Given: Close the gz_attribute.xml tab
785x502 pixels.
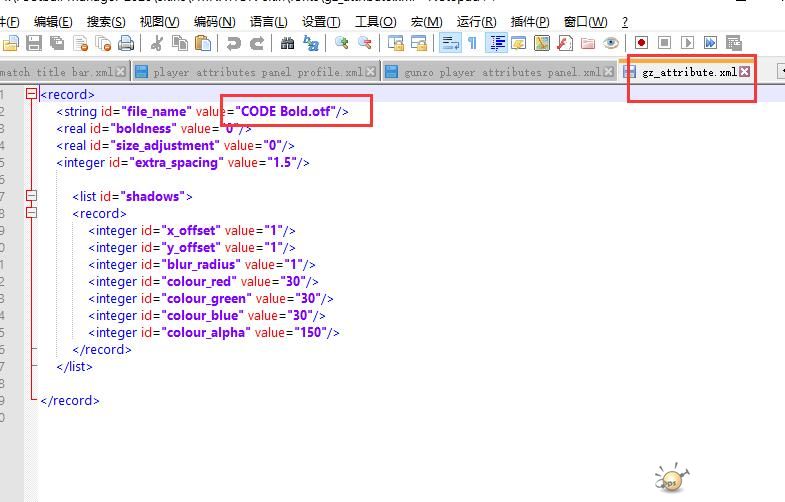Looking at the screenshot, I should (744, 72).
